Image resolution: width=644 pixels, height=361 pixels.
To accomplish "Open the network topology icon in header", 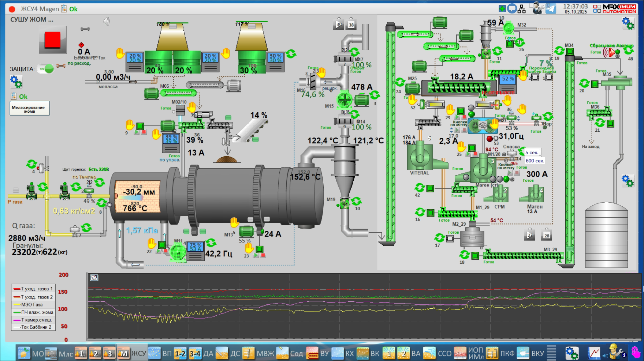I will coord(522,9).
